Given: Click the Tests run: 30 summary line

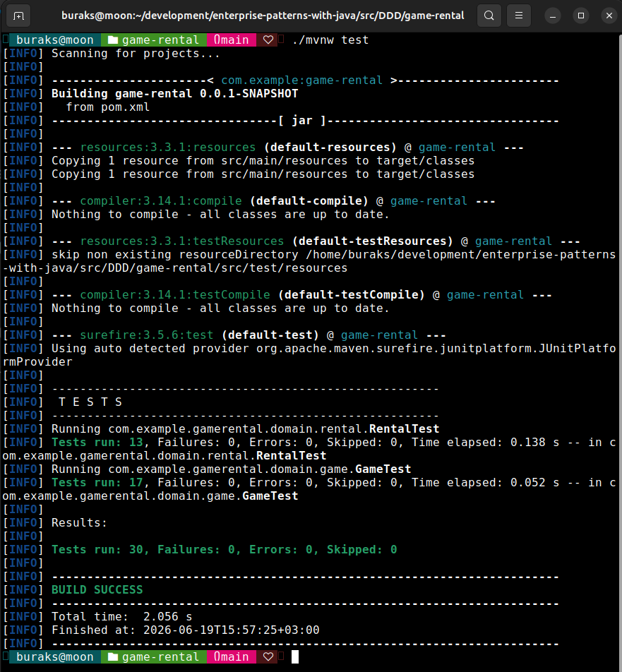Looking at the screenshot, I should pos(225,549).
